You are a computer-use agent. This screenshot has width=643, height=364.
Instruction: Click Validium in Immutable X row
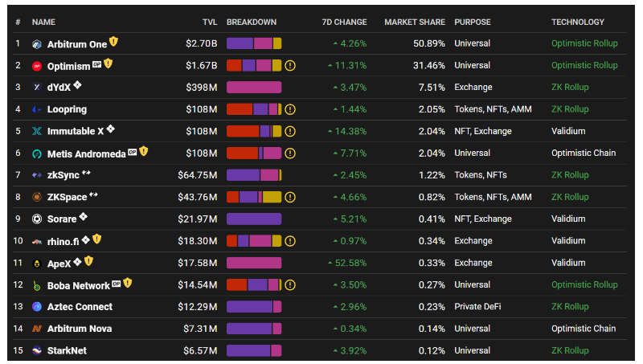tap(568, 131)
